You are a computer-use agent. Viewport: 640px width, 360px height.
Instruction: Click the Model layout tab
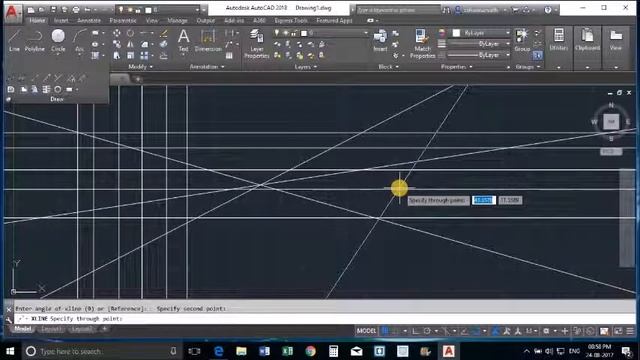(x=22, y=329)
